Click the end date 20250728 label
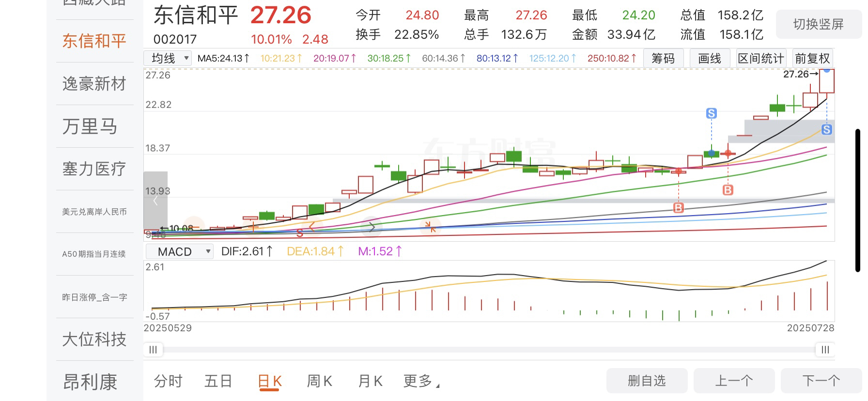This screenshot has width=868, height=401. pyautogui.click(x=811, y=328)
